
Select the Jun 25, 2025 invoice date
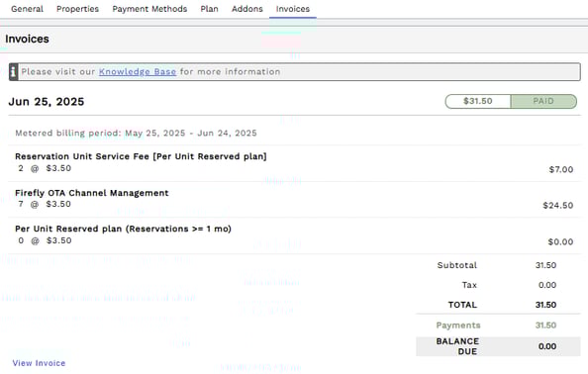[47, 102]
